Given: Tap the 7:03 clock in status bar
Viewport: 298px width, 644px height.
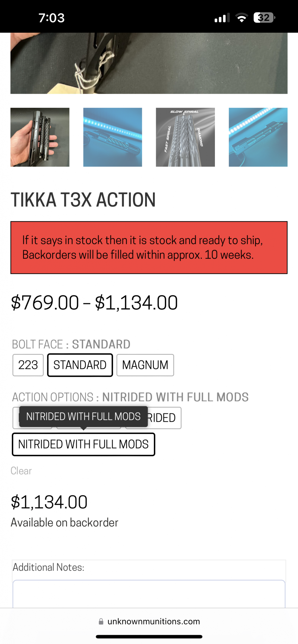Looking at the screenshot, I should coord(52,18).
